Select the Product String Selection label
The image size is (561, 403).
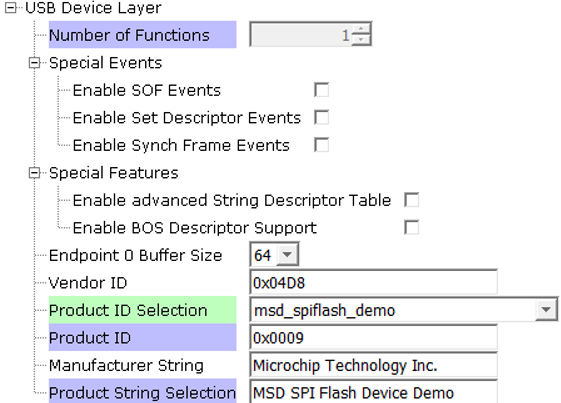(142, 392)
